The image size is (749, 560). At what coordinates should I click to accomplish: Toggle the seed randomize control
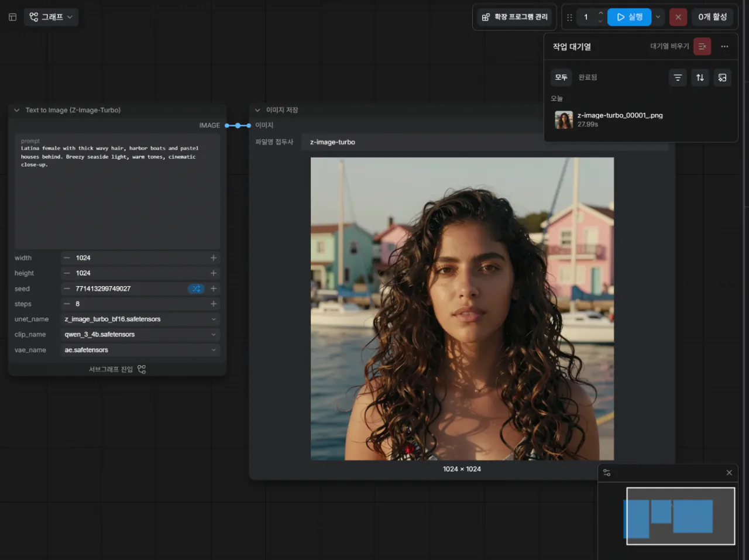coord(196,288)
